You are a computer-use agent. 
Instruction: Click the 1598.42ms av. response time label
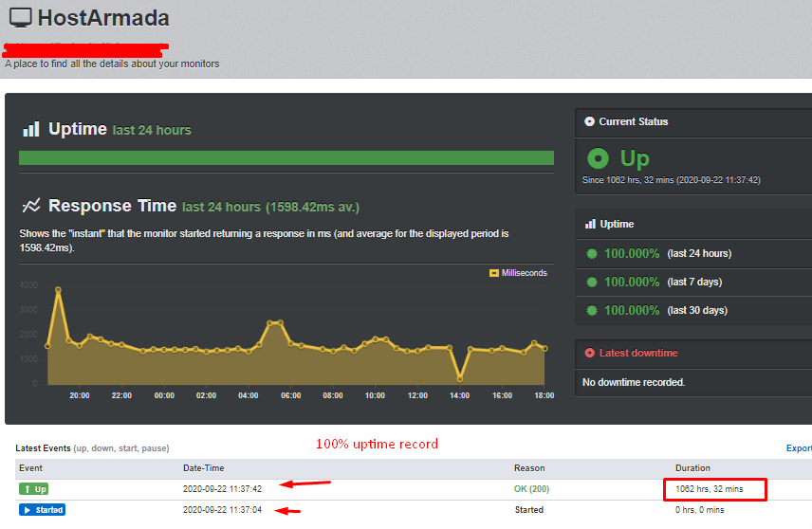[312, 207]
